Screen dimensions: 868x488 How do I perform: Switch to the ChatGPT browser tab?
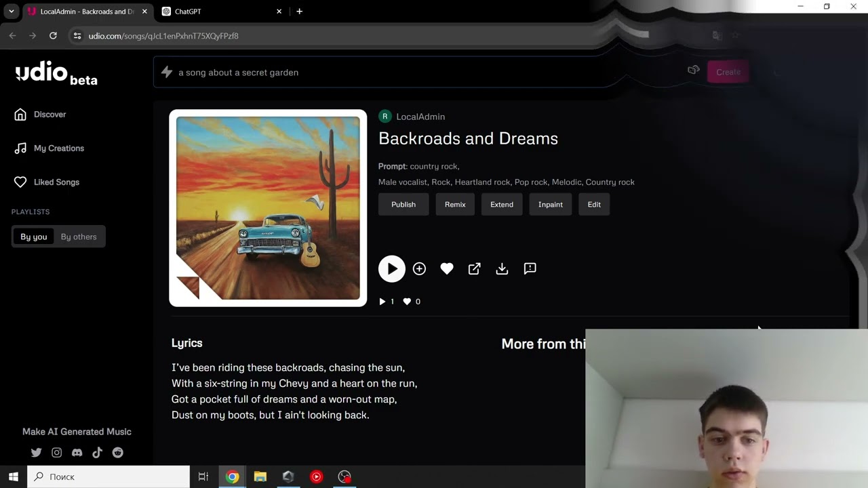220,12
